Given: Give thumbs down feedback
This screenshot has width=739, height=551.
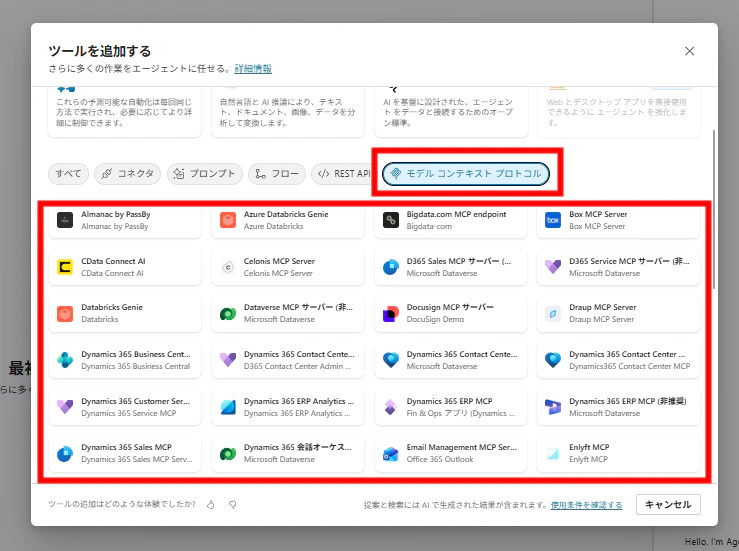Looking at the screenshot, I should click(x=232, y=504).
